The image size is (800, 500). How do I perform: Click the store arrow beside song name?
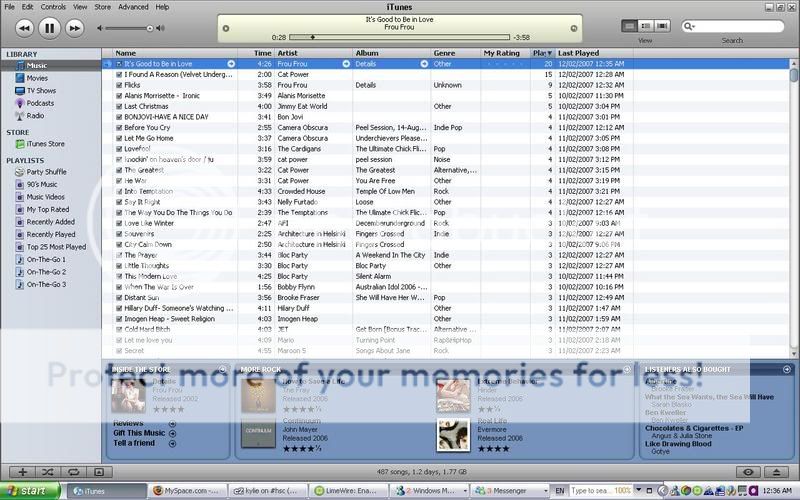[x=231, y=64]
